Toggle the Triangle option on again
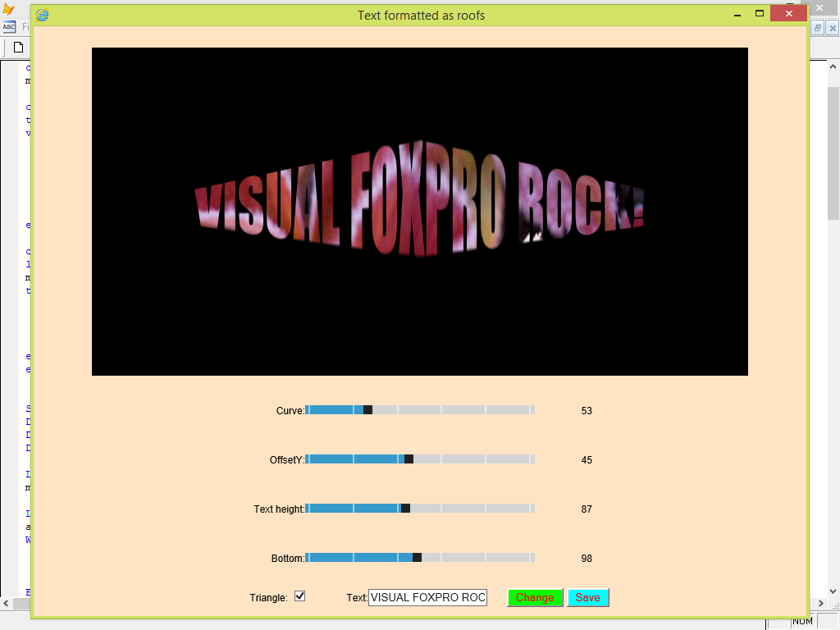The width and height of the screenshot is (840, 630). [x=299, y=596]
